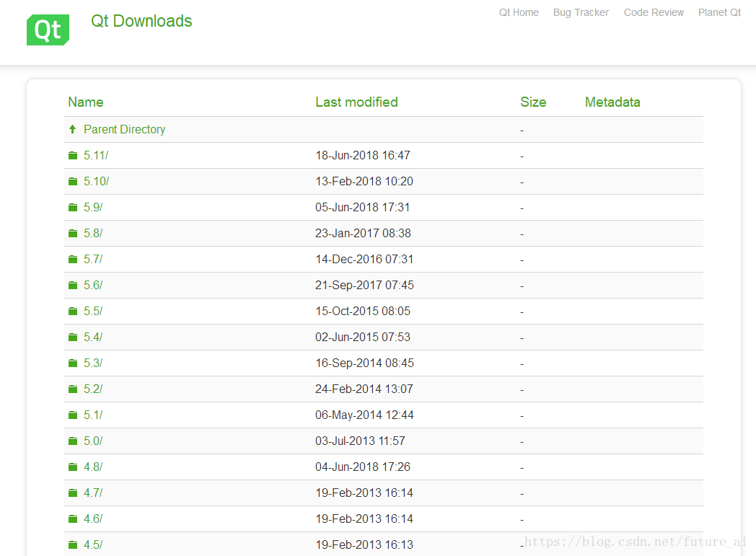Screen dimensions: 756x556
Task: Open the Qt Home link
Action: [x=519, y=12]
